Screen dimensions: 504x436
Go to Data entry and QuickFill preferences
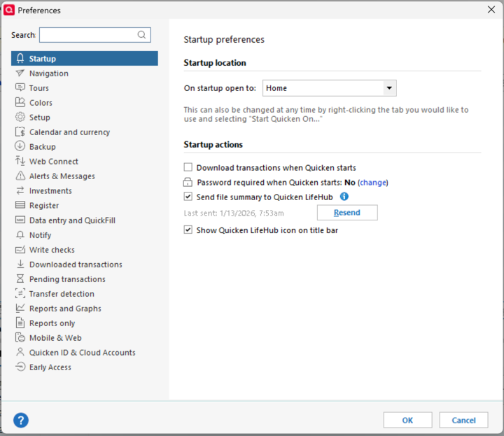[72, 220]
